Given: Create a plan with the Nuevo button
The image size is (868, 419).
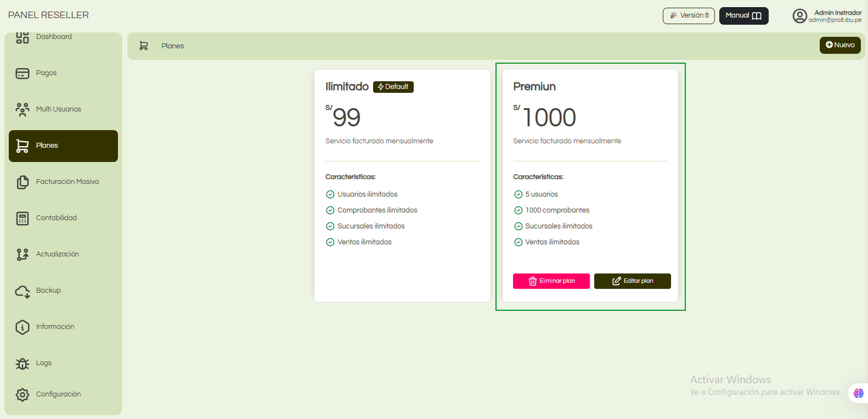Looking at the screenshot, I should point(839,45).
